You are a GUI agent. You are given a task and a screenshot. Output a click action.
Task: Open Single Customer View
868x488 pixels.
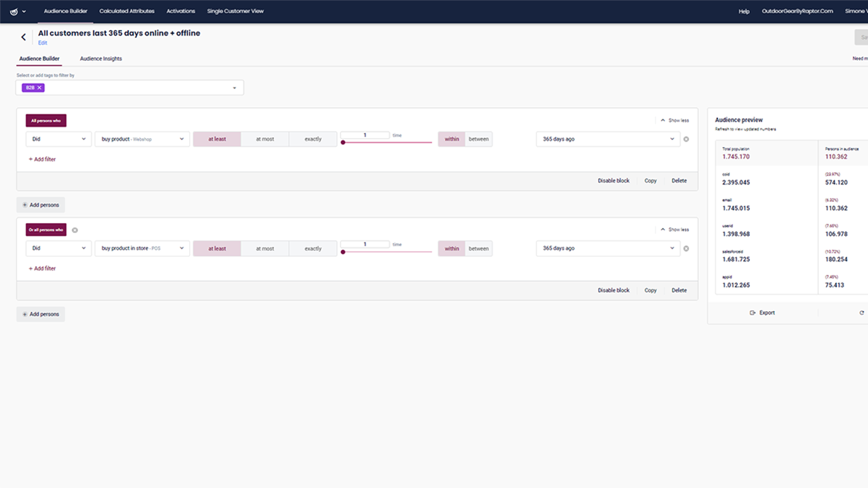click(235, 12)
